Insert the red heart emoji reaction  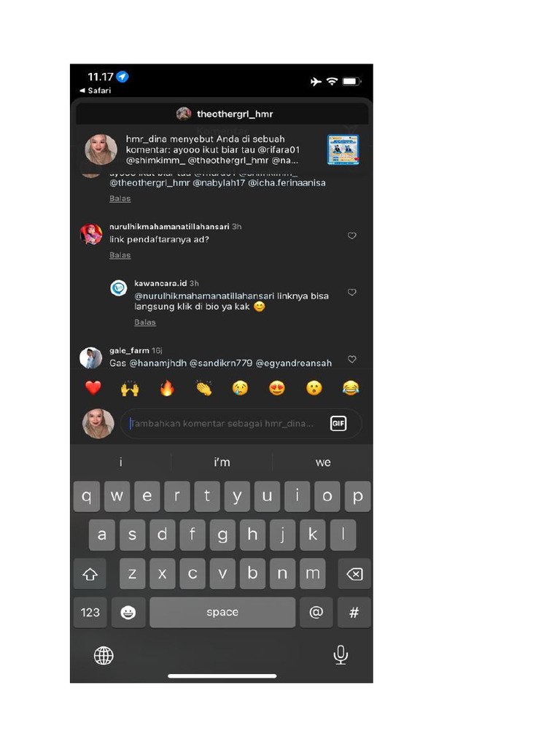point(93,388)
